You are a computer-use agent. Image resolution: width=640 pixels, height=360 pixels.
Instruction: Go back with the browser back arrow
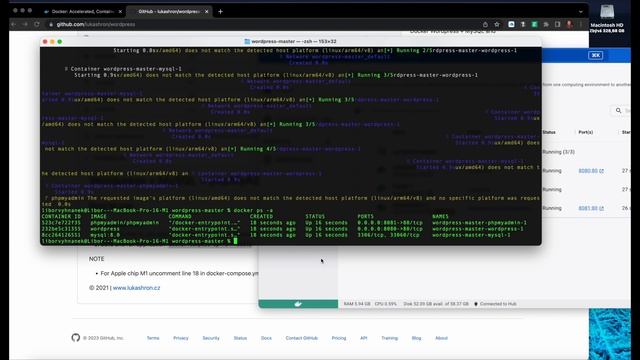[14, 24]
